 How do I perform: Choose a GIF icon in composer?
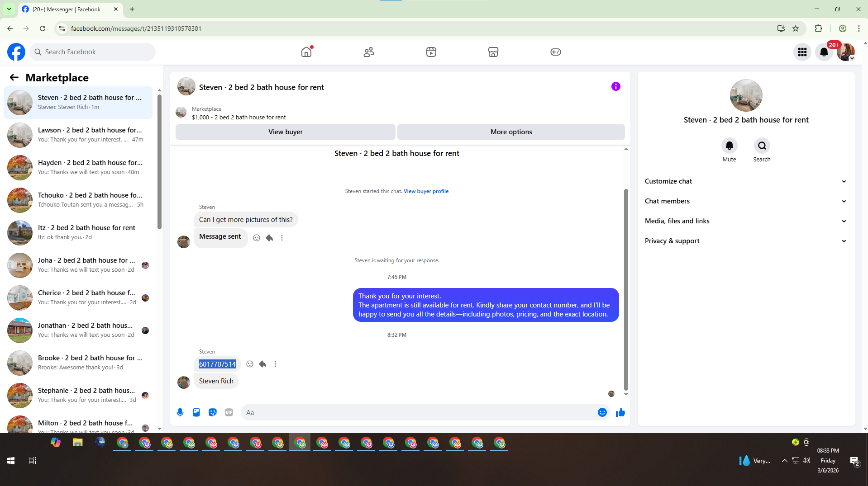pyautogui.click(x=229, y=412)
